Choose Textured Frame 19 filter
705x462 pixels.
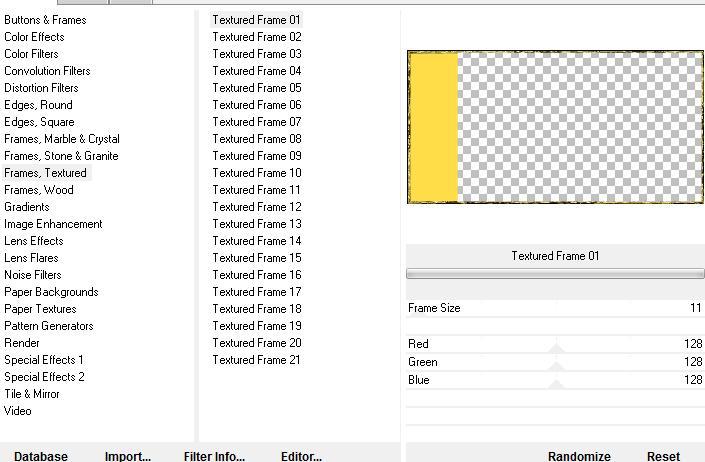pyautogui.click(x=256, y=326)
